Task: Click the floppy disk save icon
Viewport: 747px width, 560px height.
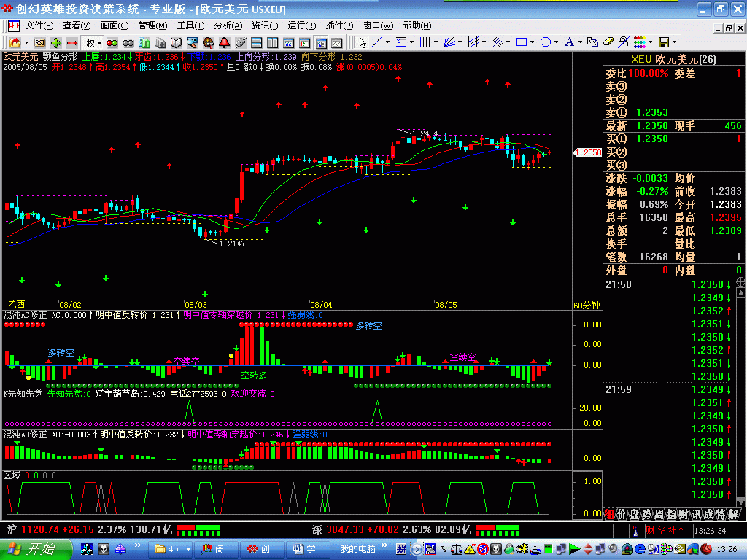Action: click(664, 42)
